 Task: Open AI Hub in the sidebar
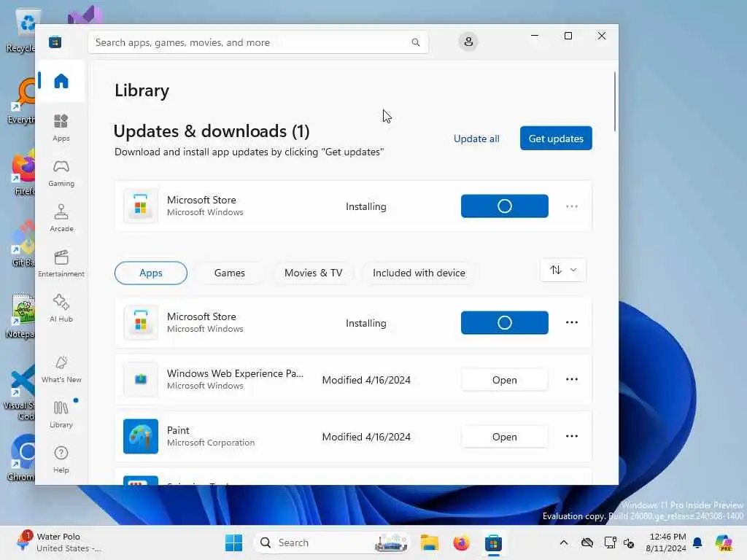click(x=61, y=308)
